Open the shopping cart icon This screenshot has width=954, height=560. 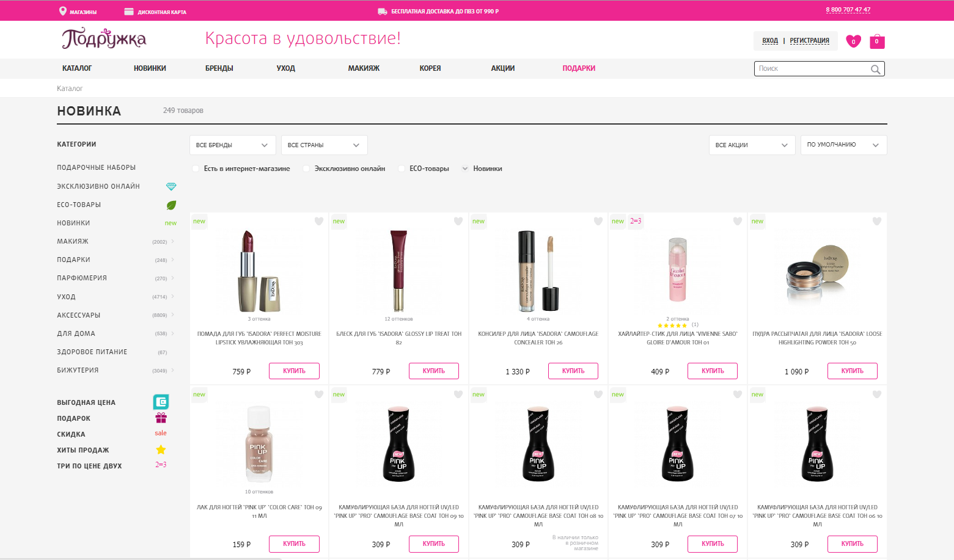point(877,41)
